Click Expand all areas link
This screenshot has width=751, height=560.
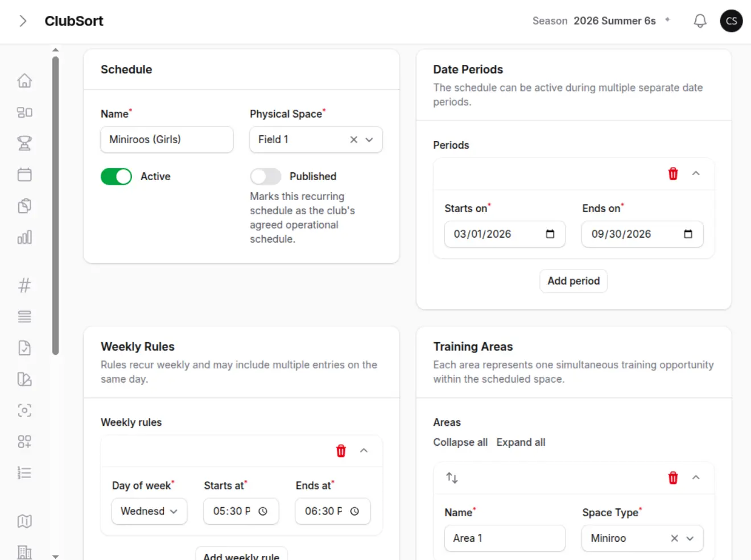(x=521, y=442)
